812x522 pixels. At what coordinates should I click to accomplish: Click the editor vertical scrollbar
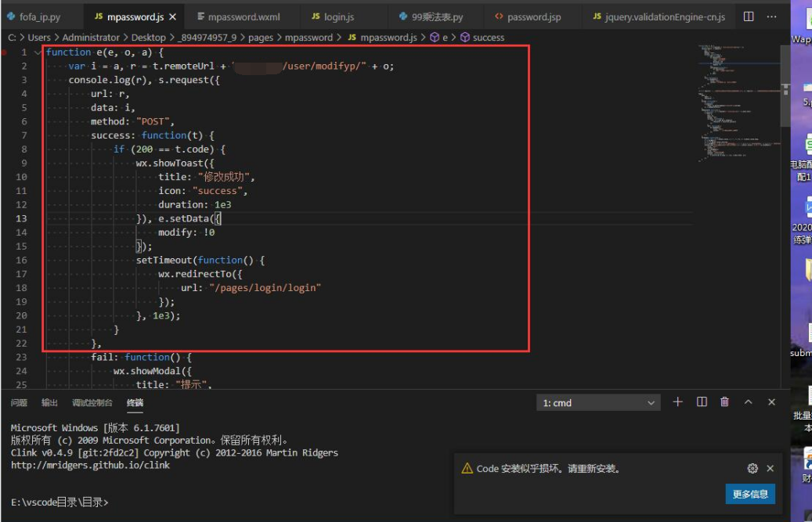pyautogui.click(x=785, y=86)
